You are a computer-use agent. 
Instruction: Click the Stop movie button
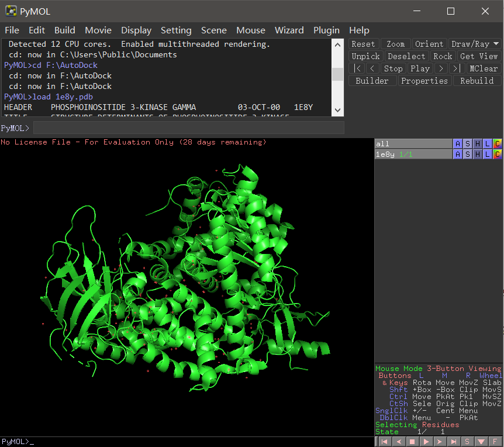393,68
